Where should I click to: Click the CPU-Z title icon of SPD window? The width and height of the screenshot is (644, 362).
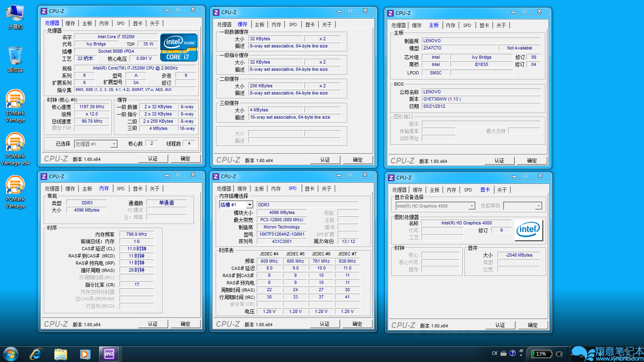click(216, 177)
